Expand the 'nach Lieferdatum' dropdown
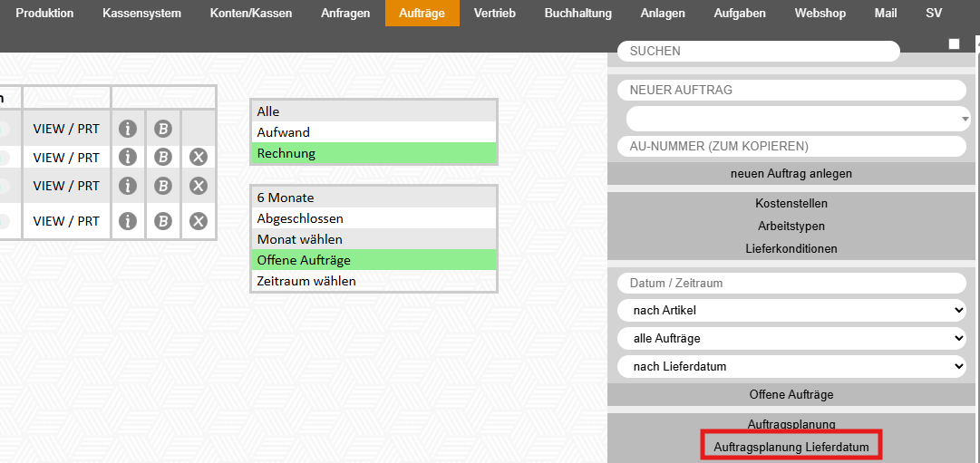 tap(791, 367)
